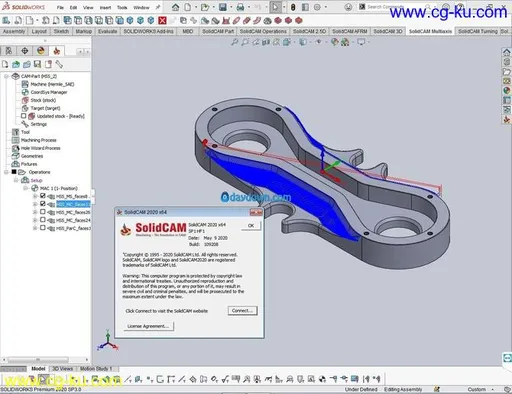
Task: Click the Connect... button in the dialog
Action: (242, 311)
